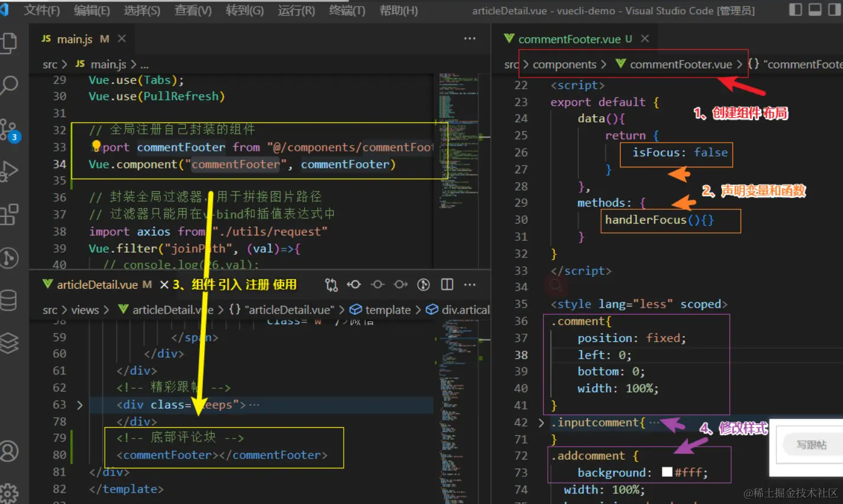Open the stacked layers icon in activity bar

9,343
